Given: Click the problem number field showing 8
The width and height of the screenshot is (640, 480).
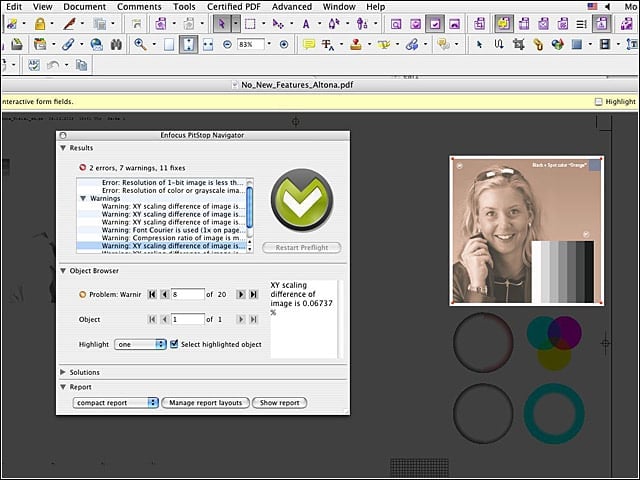Looking at the screenshot, I should pyautogui.click(x=187, y=294).
